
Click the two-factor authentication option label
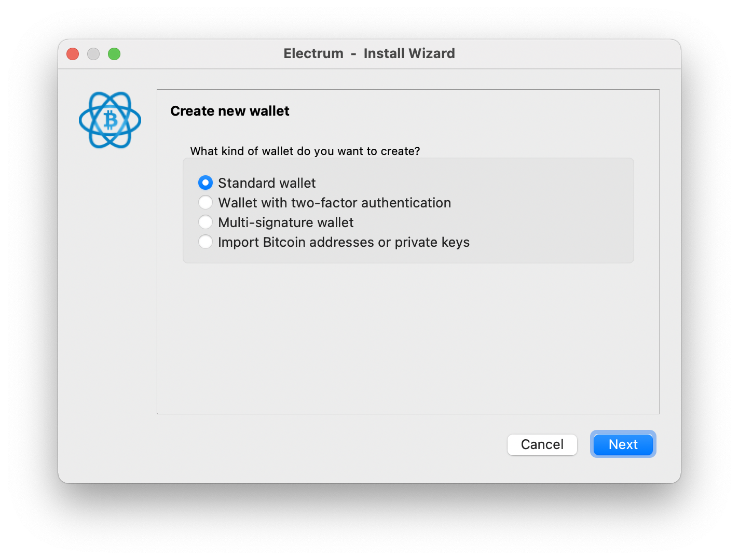pos(334,202)
